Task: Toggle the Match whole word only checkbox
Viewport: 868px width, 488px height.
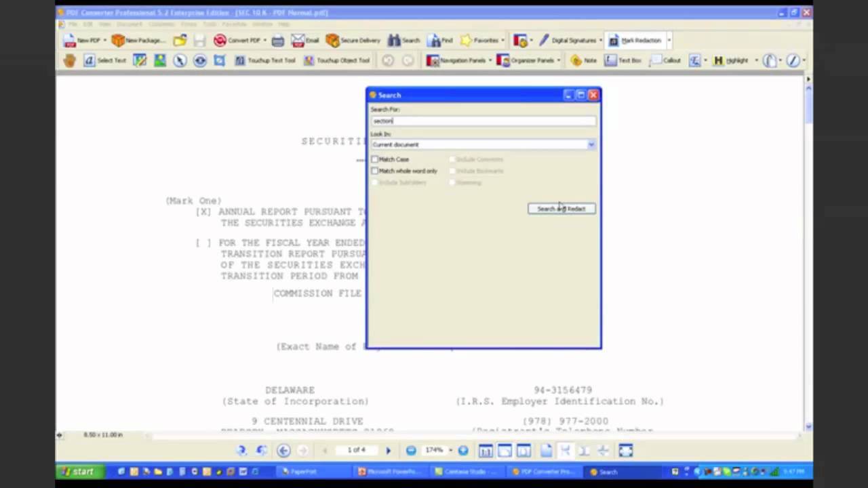Action: tap(375, 171)
